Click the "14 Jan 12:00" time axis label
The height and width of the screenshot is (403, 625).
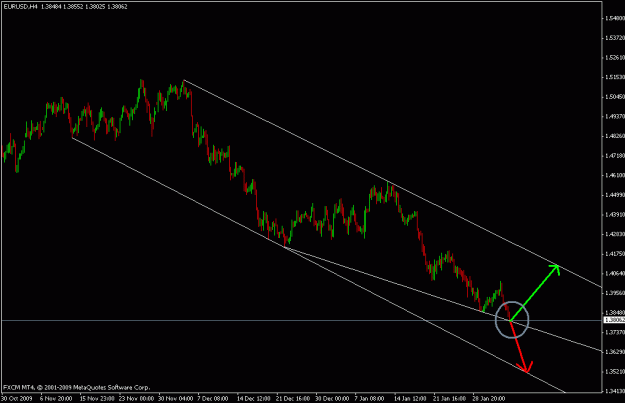tap(410, 398)
